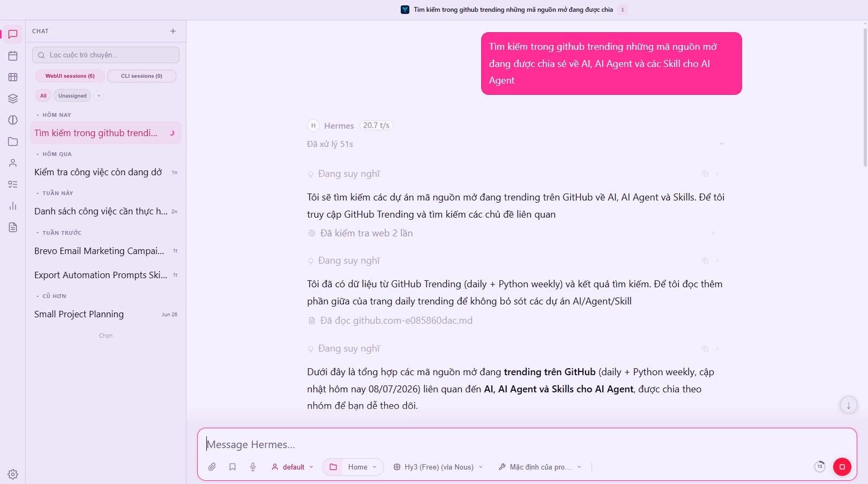This screenshot has width=868, height=484.
Task: Open the default profile dropdown
Action: (x=293, y=467)
